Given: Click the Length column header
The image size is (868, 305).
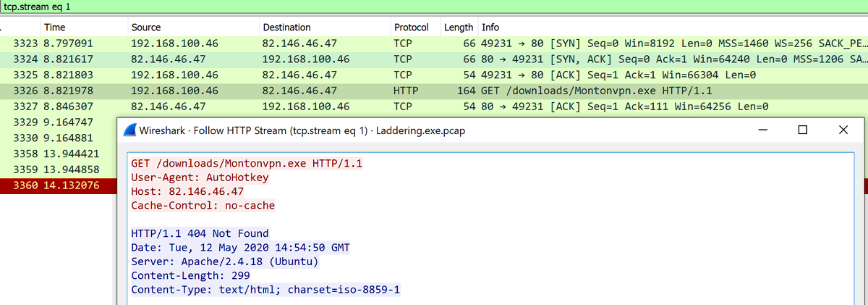Looking at the screenshot, I should (459, 28).
